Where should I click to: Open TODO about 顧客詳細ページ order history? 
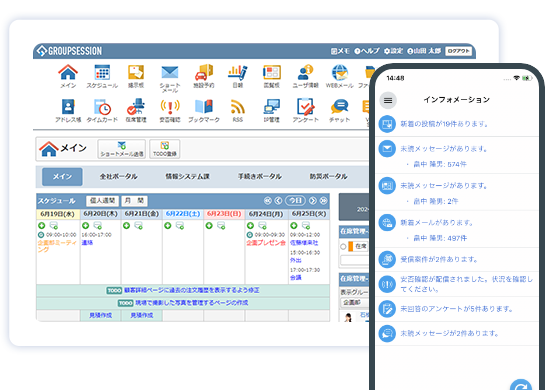click(183, 290)
